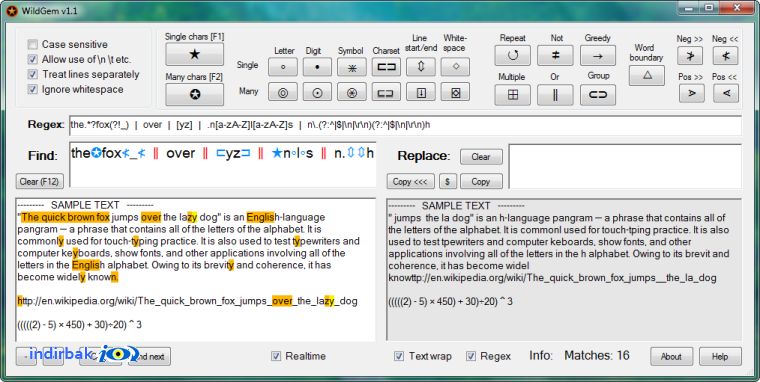The height and width of the screenshot is (382, 760).
Task: Insert a many Whitespace token
Action: [455, 93]
